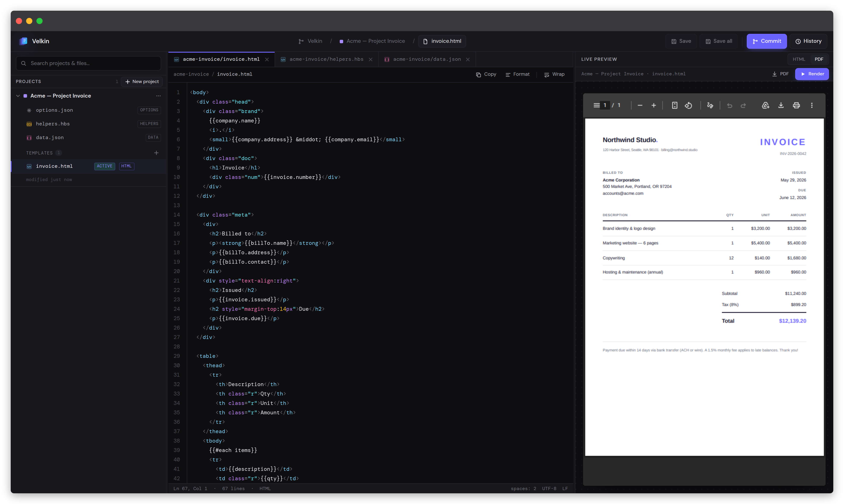The width and height of the screenshot is (844, 504).
Task: Toggle word Wrap in editor
Action: point(554,74)
